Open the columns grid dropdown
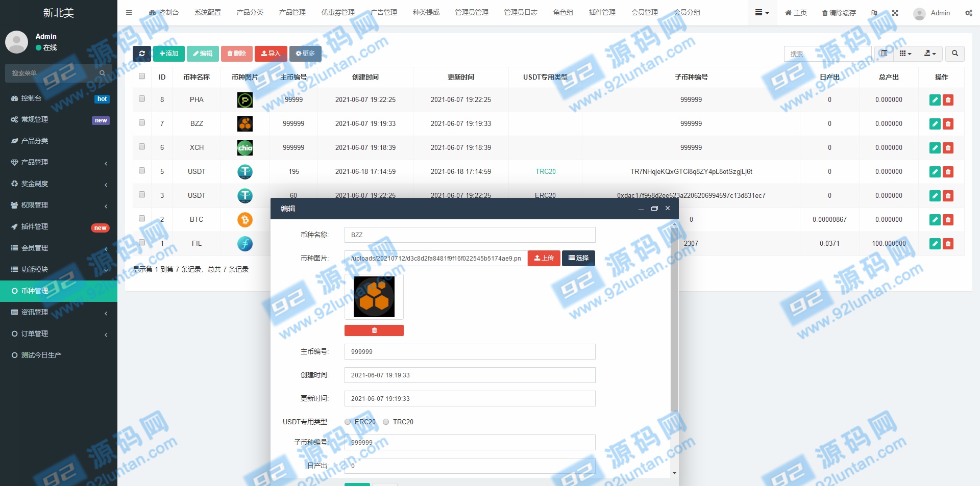The height and width of the screenshot is (486, 980). coord(905,53)
